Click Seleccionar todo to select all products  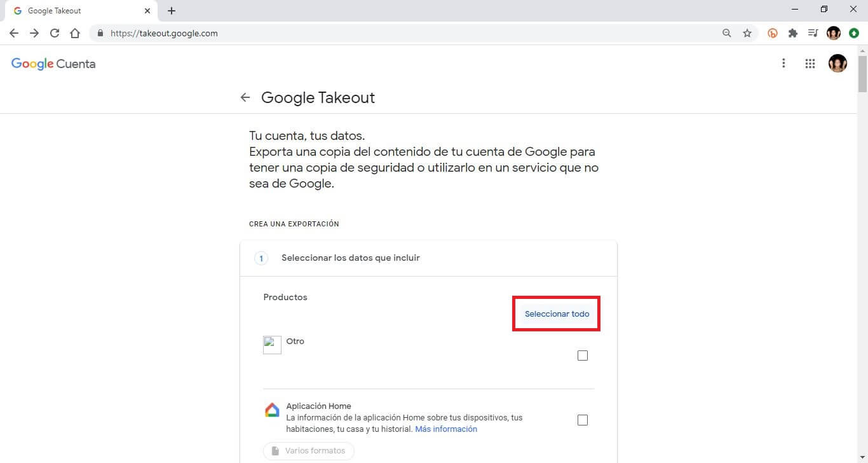coord(557,314)
